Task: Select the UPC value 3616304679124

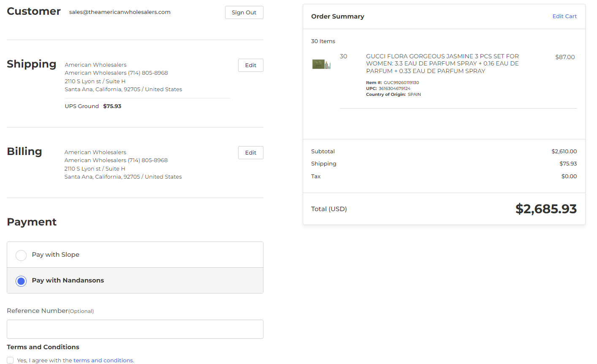Action: pos(394,89)
